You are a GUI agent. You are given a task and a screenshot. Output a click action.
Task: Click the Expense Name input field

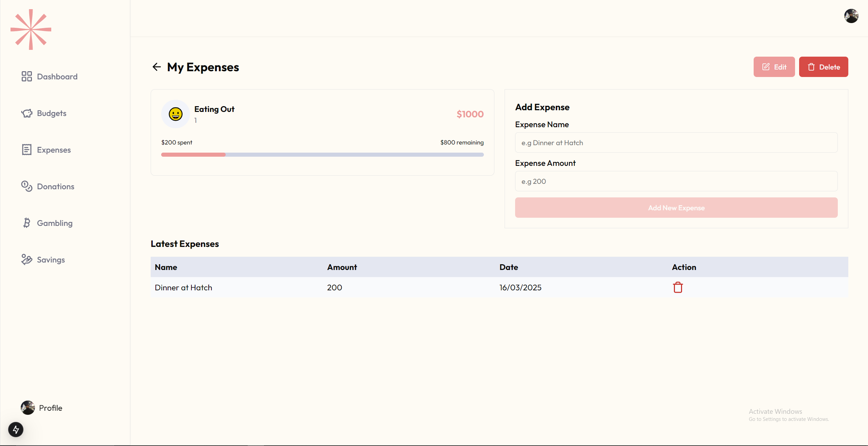676,143
